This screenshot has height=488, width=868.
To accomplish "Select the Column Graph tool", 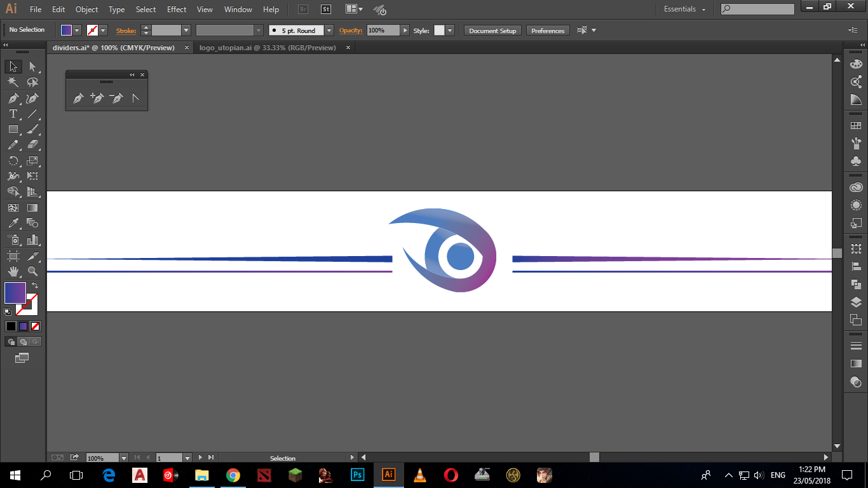I will 32,240.
